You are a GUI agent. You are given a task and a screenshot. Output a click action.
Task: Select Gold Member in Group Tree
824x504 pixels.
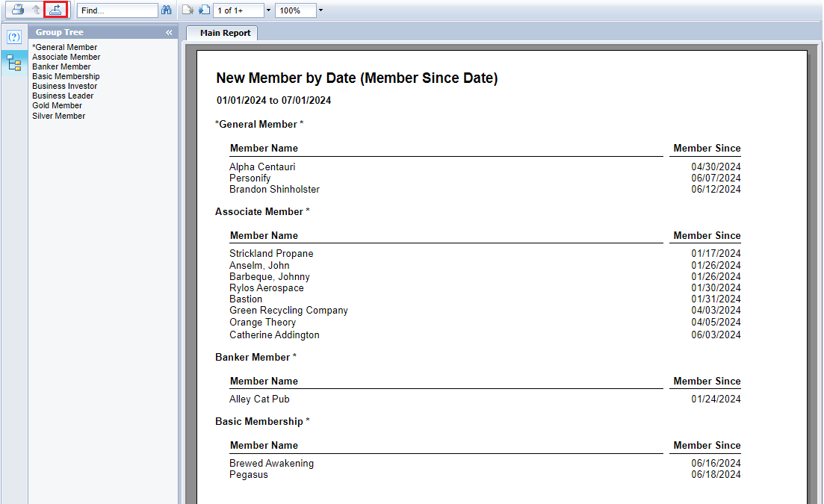pos(58,105)
